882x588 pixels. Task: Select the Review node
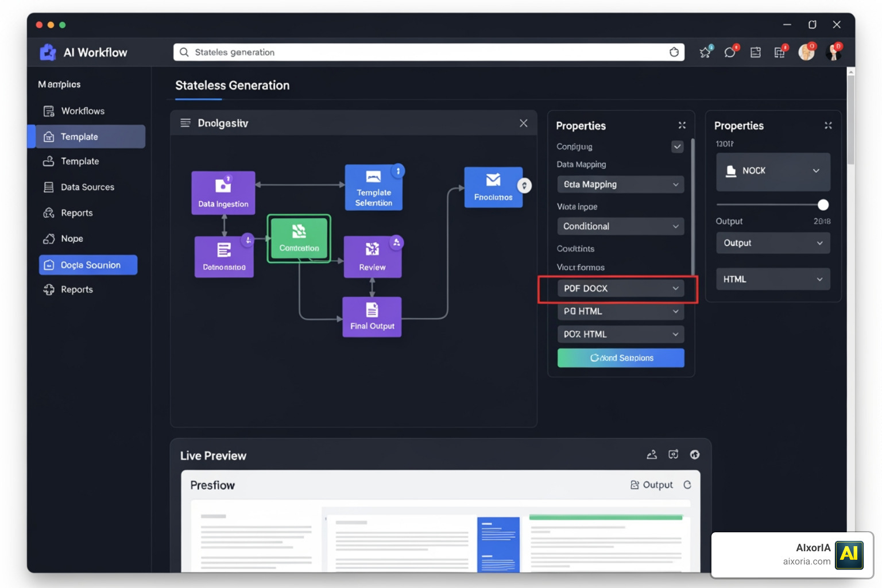(x=372, y=257)
